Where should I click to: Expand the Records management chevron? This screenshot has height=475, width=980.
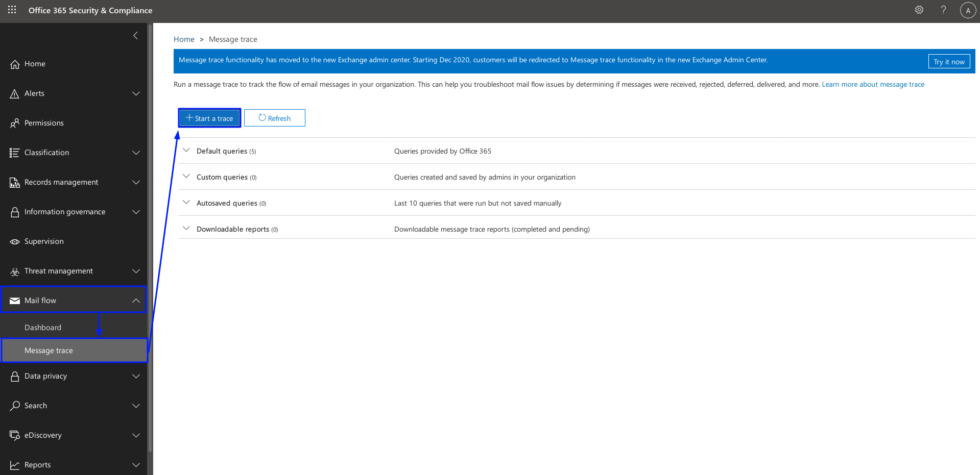136,182
